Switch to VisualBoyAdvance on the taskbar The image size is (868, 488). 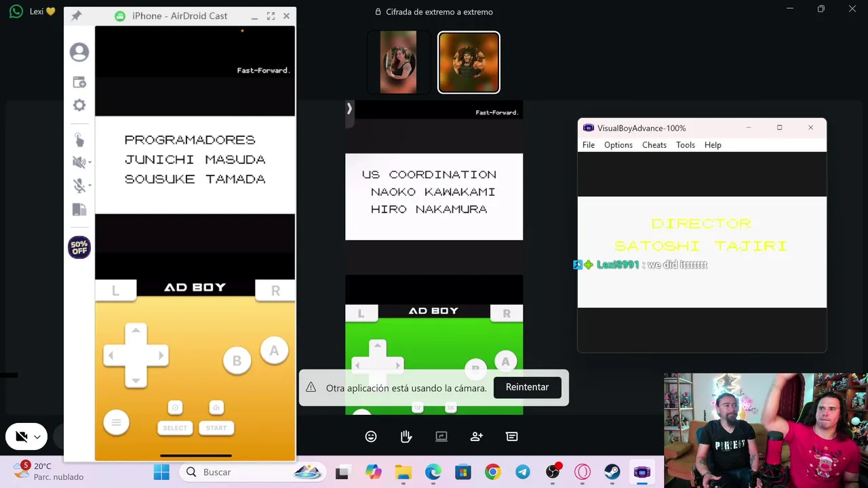click(642, 472)
